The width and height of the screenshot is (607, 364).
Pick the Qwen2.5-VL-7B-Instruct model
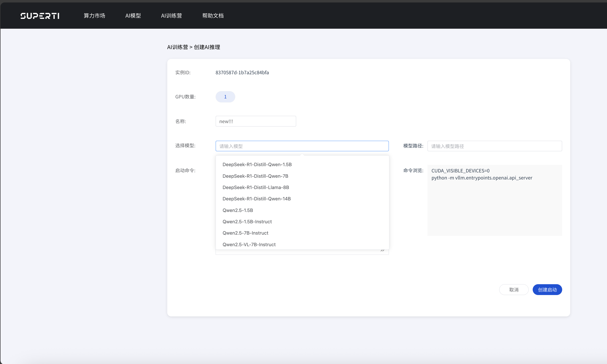click(302, 244)
